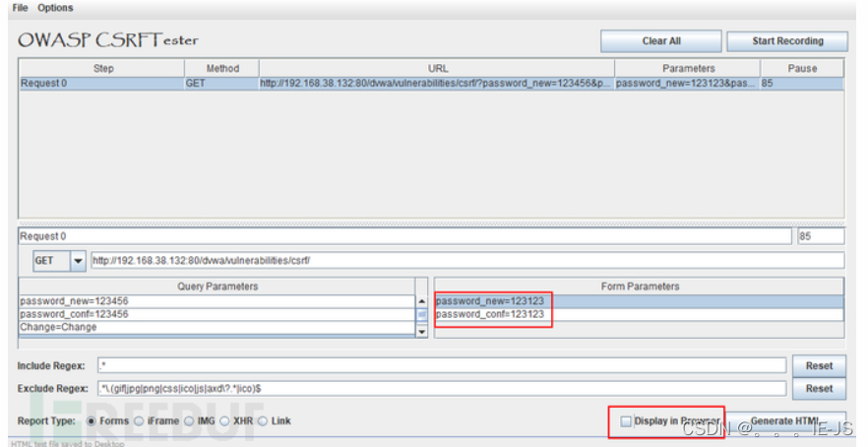Click the query parameters scrollbar thumb
Image resolution: width=868 pixels, height=447 pixels.
[x=422, y=315]
